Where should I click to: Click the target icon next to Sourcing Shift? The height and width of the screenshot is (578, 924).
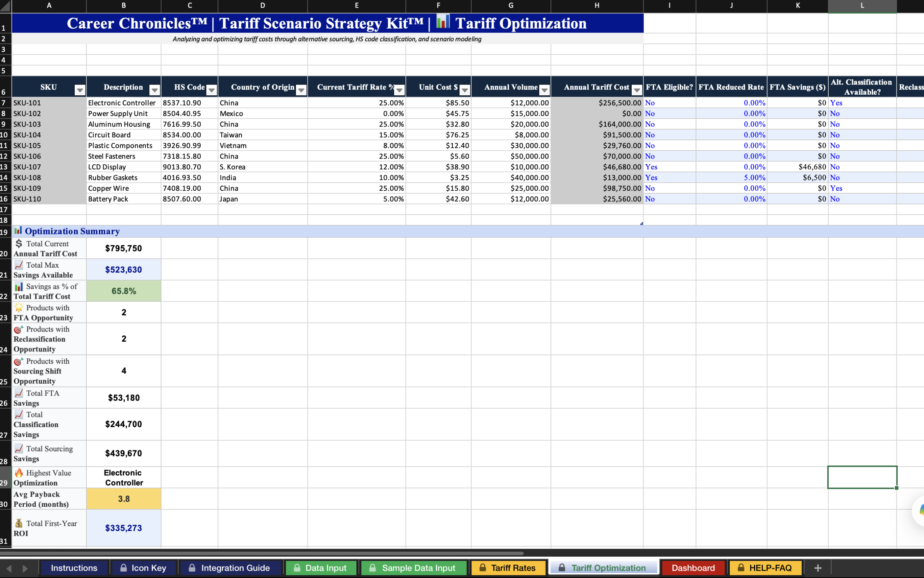pyautogui.click(x=19, y=361)
